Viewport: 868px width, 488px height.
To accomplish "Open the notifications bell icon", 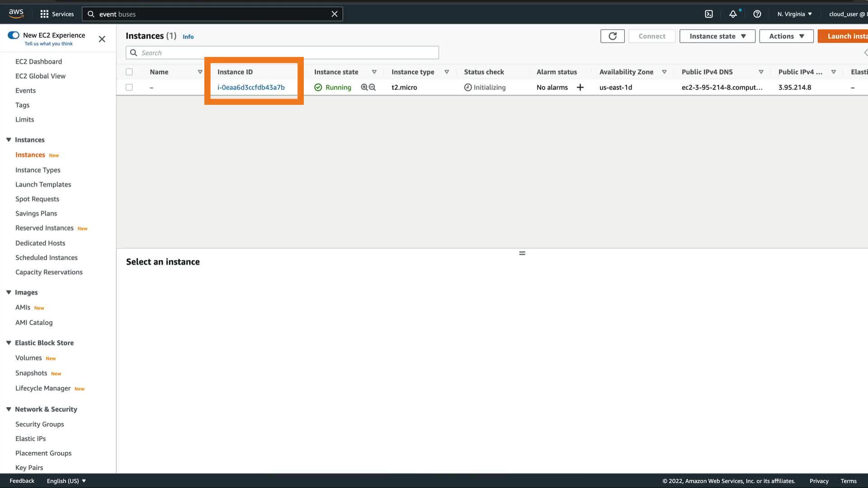I will click(733, 14).
